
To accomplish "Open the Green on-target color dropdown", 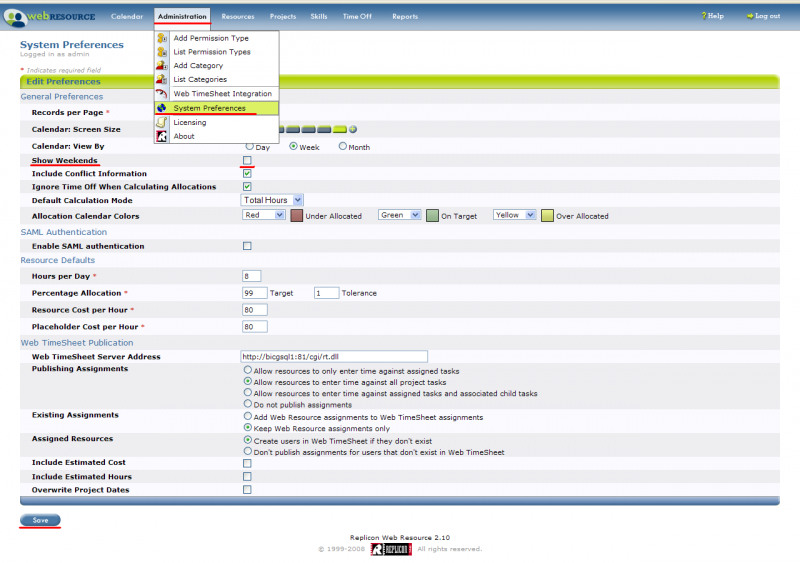I will tap(399, 215).
